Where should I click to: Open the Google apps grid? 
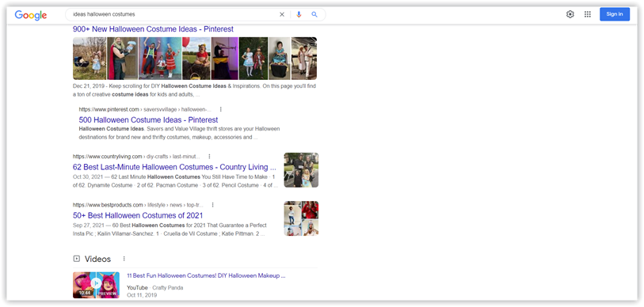tap(588, 14)
